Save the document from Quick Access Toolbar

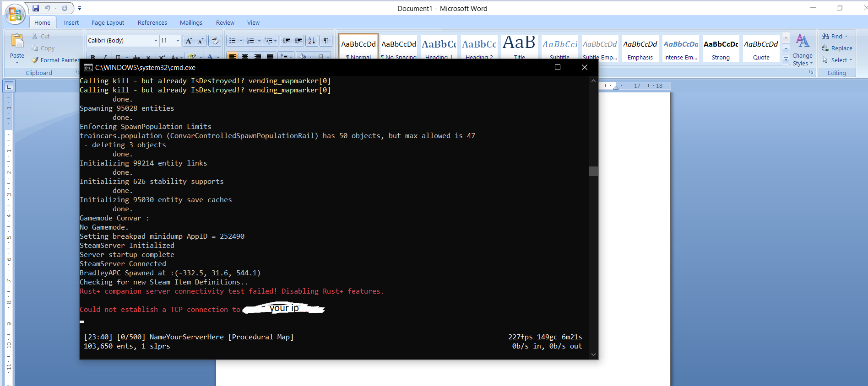[36, 8]
